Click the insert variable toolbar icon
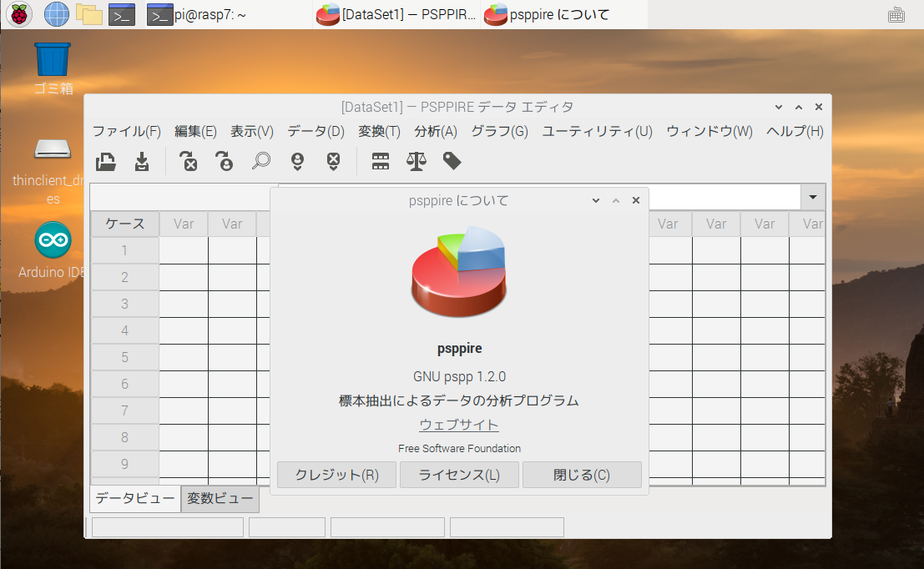This screenshot has width=924, height=569. 334,161
